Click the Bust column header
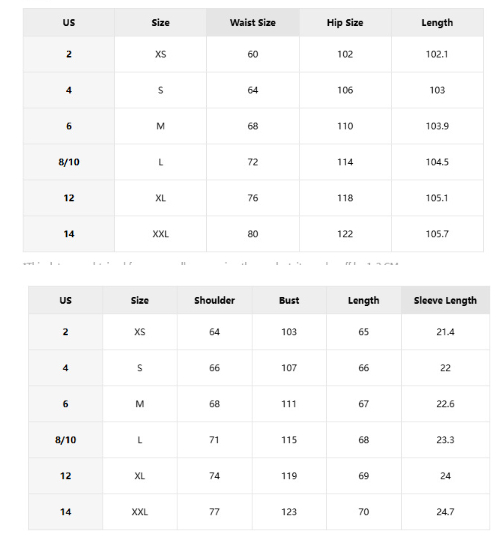 tap(289, 300)
